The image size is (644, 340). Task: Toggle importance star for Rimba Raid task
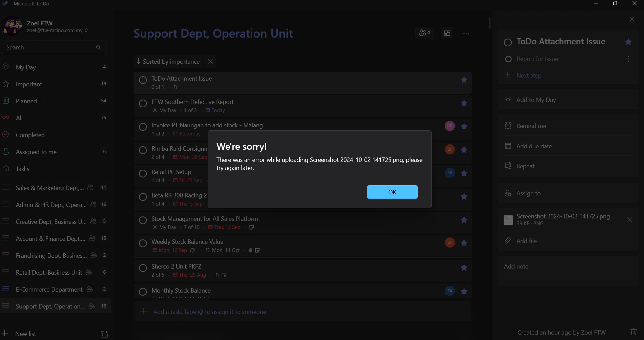[x=464, y=150]
